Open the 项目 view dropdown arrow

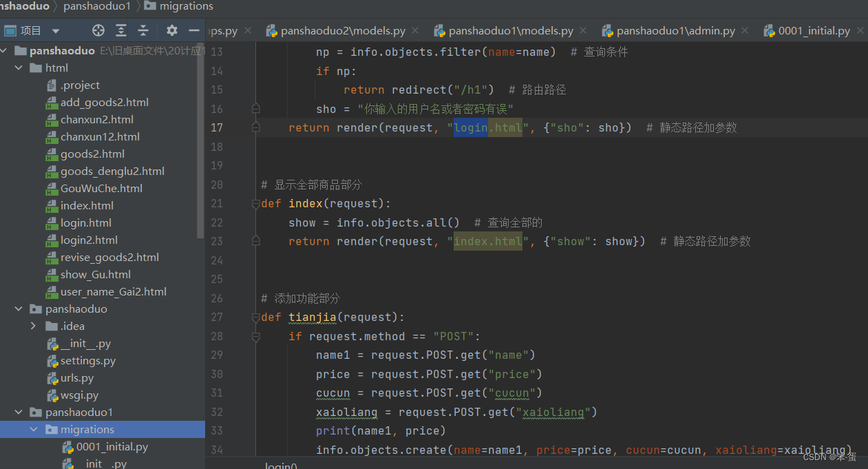pyautogui.click(x=55, y=30)
